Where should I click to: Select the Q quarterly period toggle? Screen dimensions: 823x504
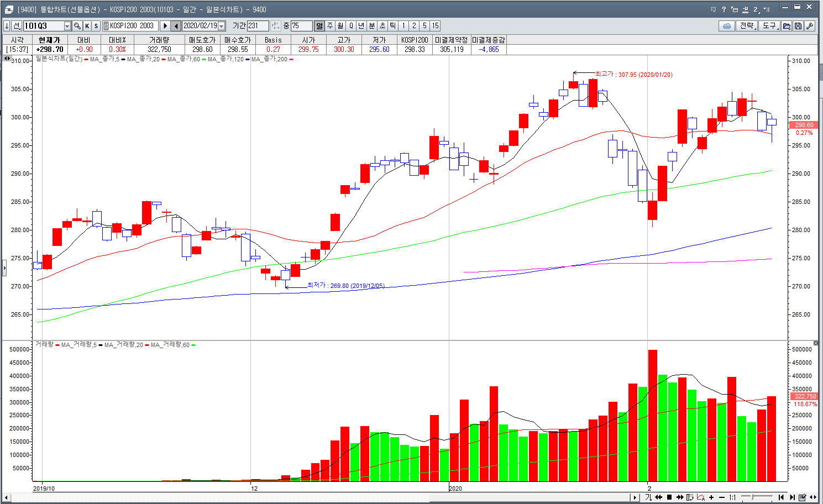(x=351, y=26)
